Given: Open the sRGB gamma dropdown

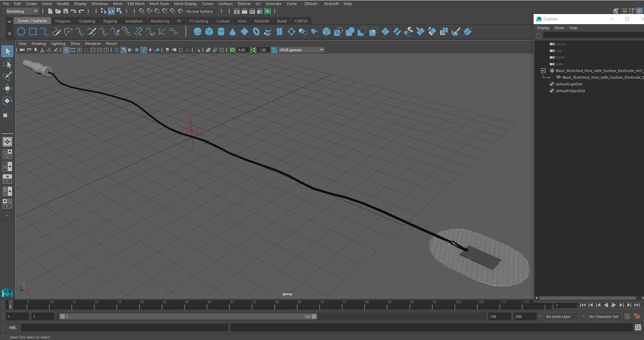Looking at the screenshot, I should [x=301, y=50].
